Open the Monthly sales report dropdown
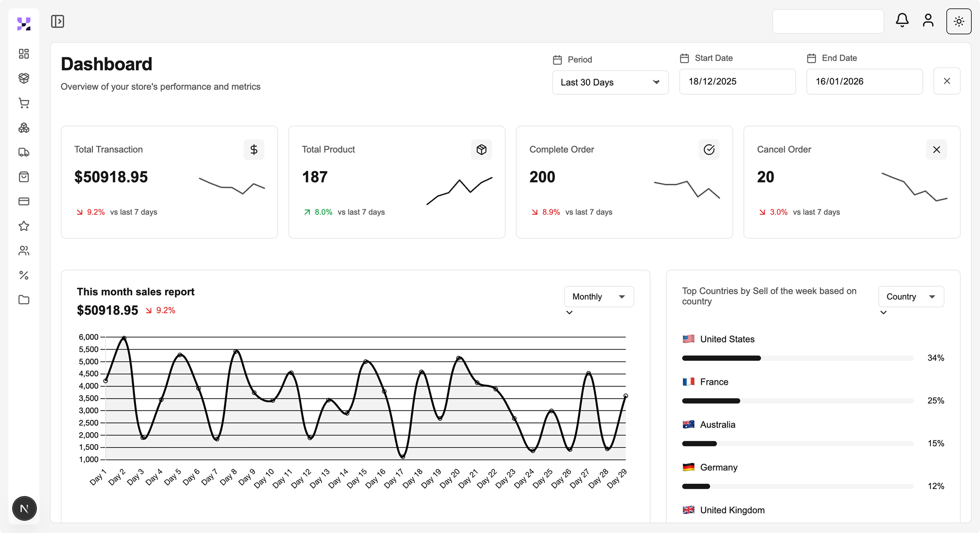The image size is (980, 533). click(599, 297)
